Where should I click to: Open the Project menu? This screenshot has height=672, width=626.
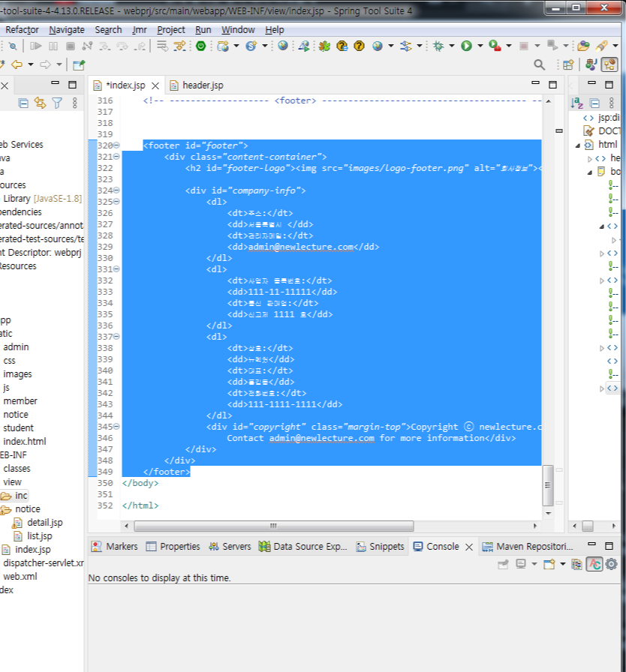(171, 29)
